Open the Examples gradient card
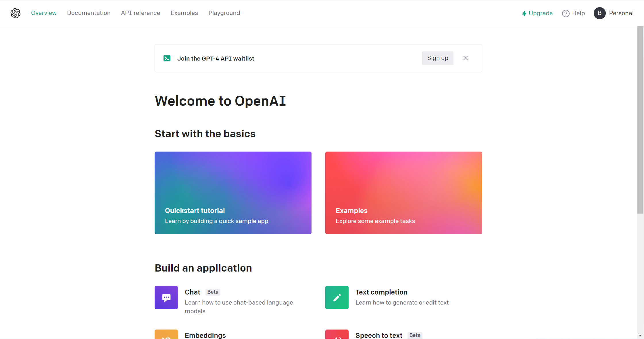Image resolution: width=644 pixels, height=339 pixels. click(404, 193)
